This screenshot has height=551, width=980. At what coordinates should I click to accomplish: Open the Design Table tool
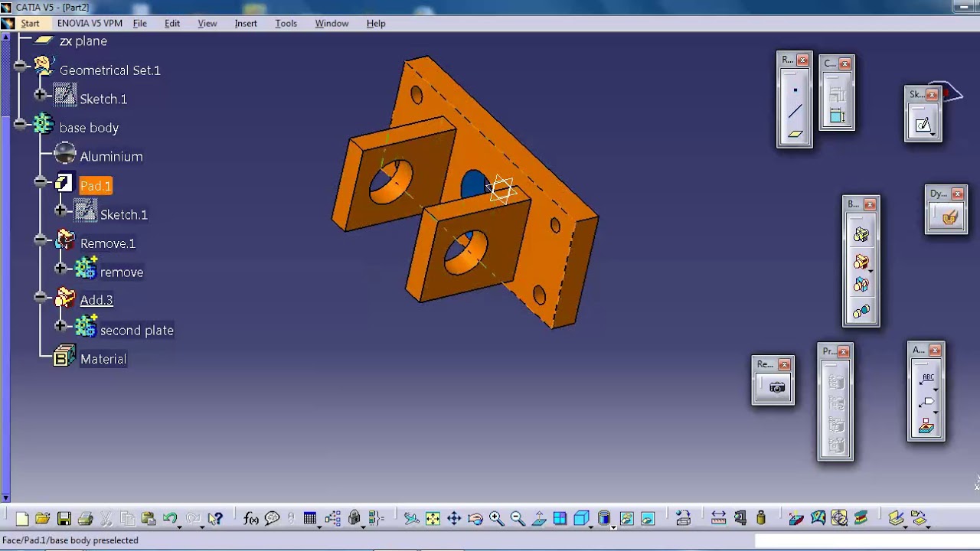[310, 519]
